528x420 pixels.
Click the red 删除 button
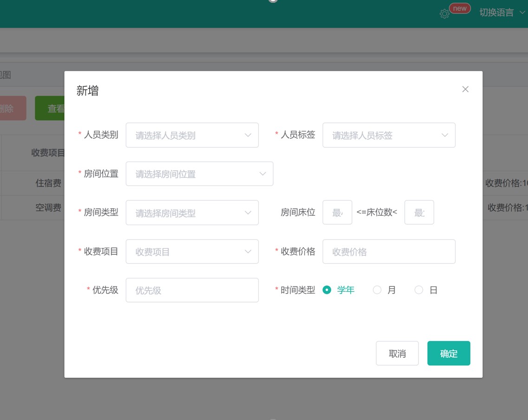tap(12, 109)
